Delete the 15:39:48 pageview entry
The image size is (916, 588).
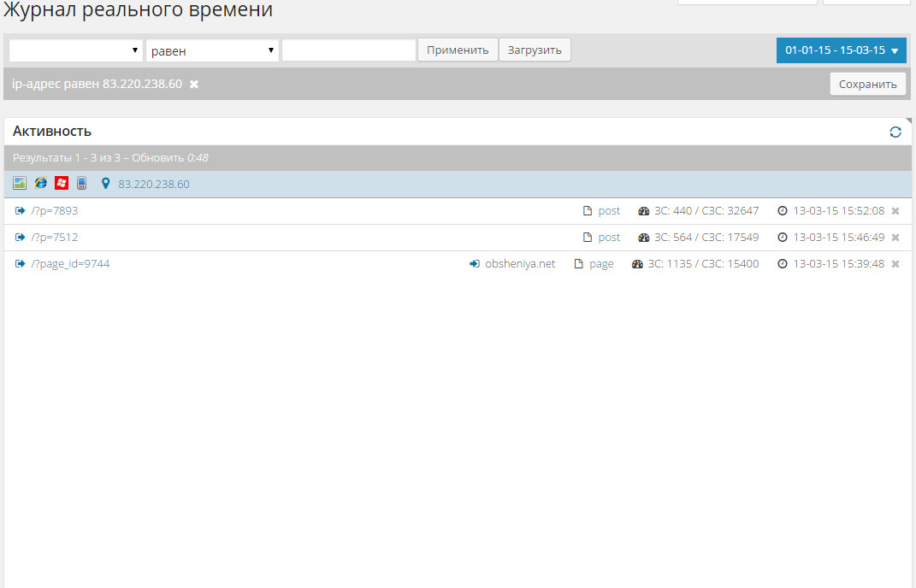(x=895, y=264)
